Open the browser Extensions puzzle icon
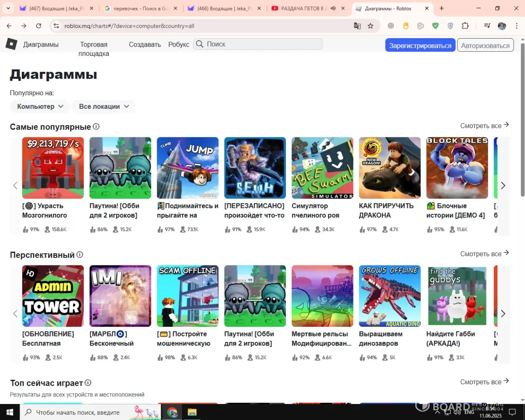The width and height of the screenshot is (525, 420). click(x=465, y=26)
